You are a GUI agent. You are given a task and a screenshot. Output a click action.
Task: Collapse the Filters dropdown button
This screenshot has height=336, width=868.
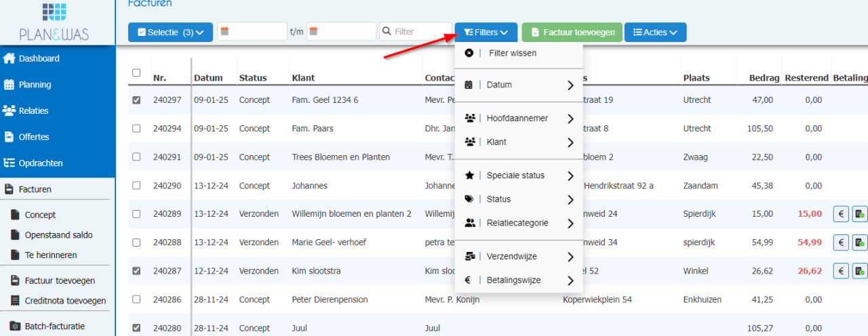point(486,32)
